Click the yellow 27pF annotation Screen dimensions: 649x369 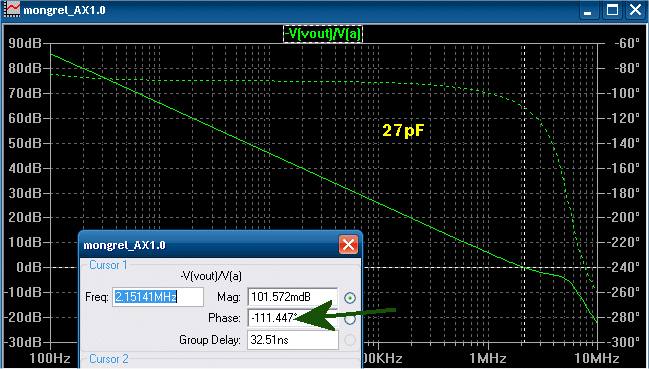coord(403,131)
